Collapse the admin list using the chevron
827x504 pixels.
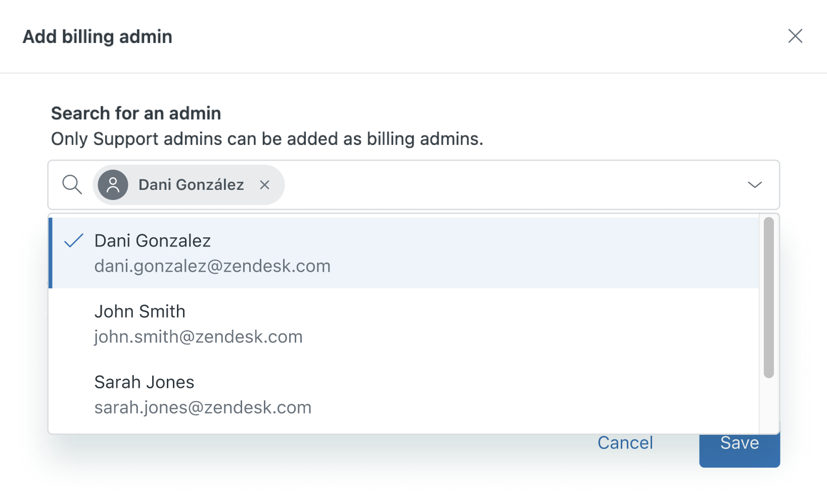tap(755, 185)
